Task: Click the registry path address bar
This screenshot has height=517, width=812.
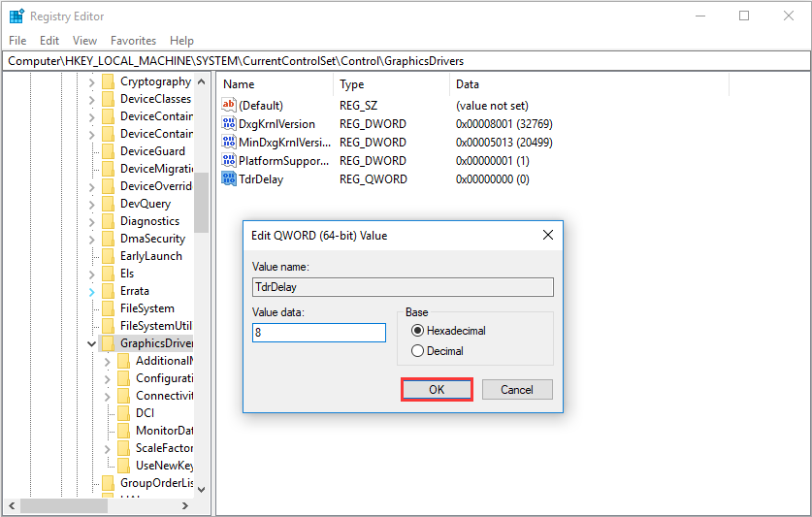Action: point(406,60)
